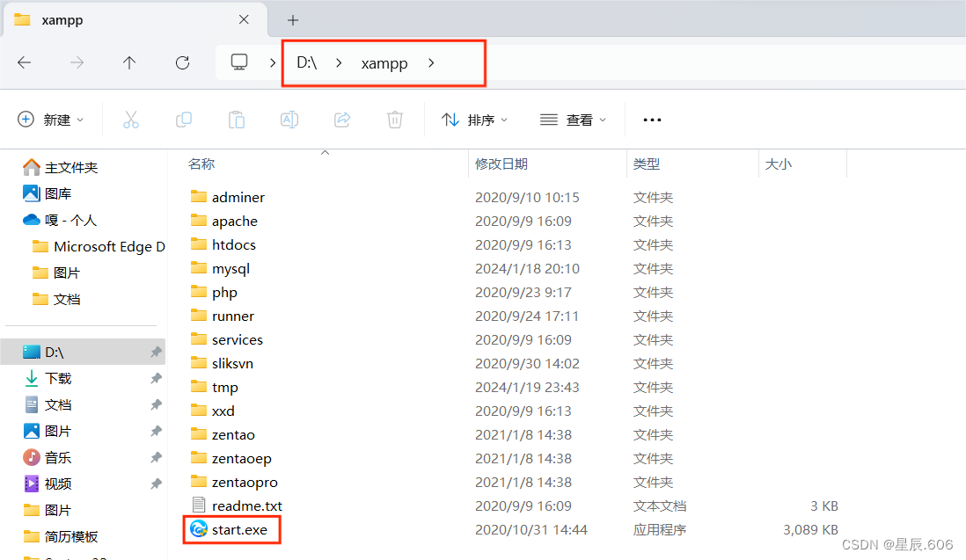966x560 pixels.
Task: Sort by the 修改日期 column header
Action: pos(501,164)
